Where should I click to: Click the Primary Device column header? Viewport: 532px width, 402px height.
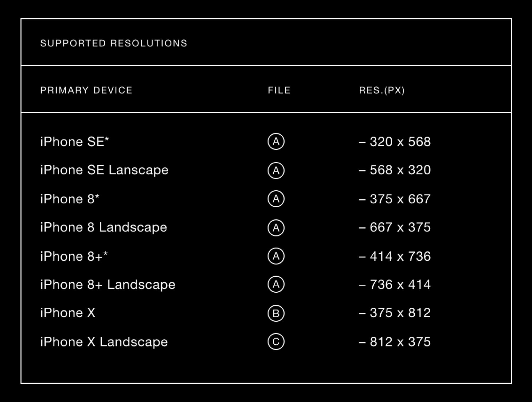86,90
